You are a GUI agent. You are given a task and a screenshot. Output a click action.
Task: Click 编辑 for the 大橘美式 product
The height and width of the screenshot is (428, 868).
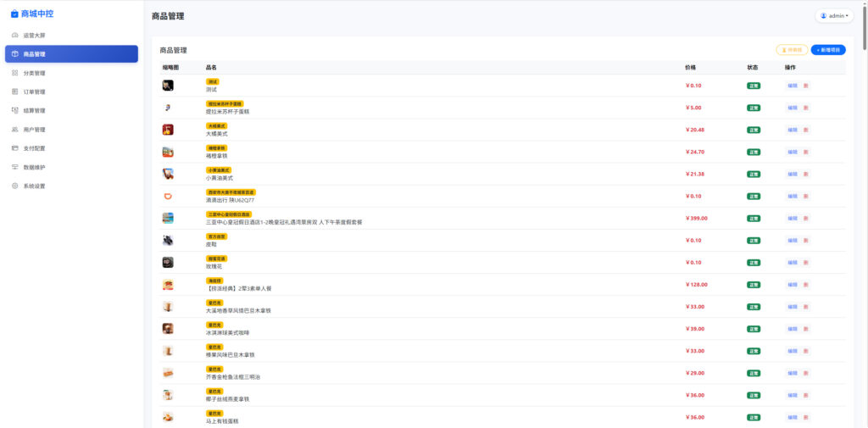click(793, 130)
